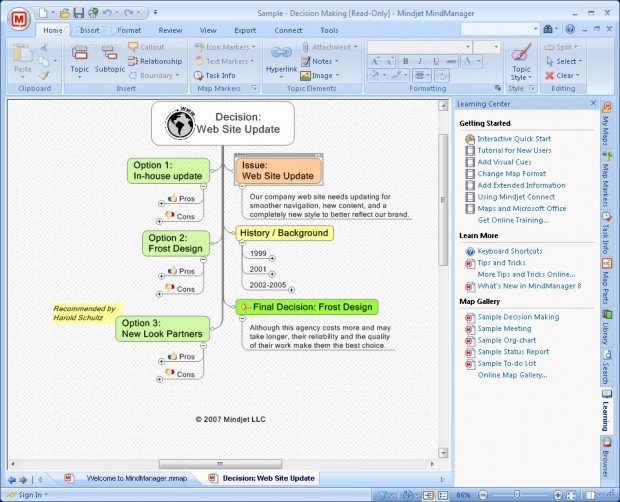This screenshot has width=620, height=502.
Task: Switch to map view in status bar
Action: click(427, 495)
